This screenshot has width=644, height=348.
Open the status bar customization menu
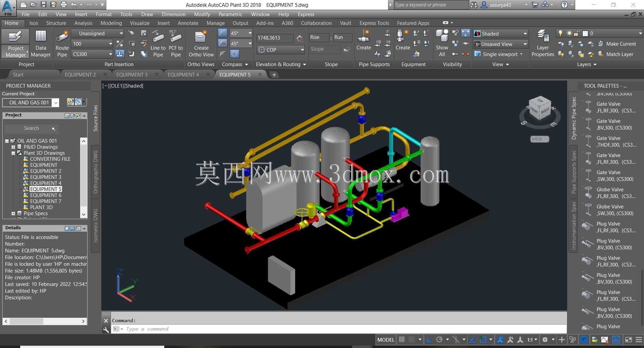[639, 340]
